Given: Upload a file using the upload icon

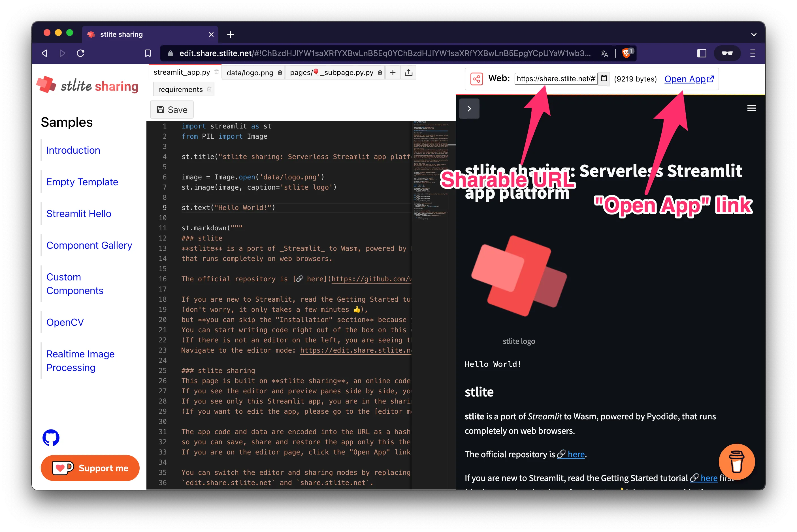Looking at the screenshot, I should coord(408,72).
